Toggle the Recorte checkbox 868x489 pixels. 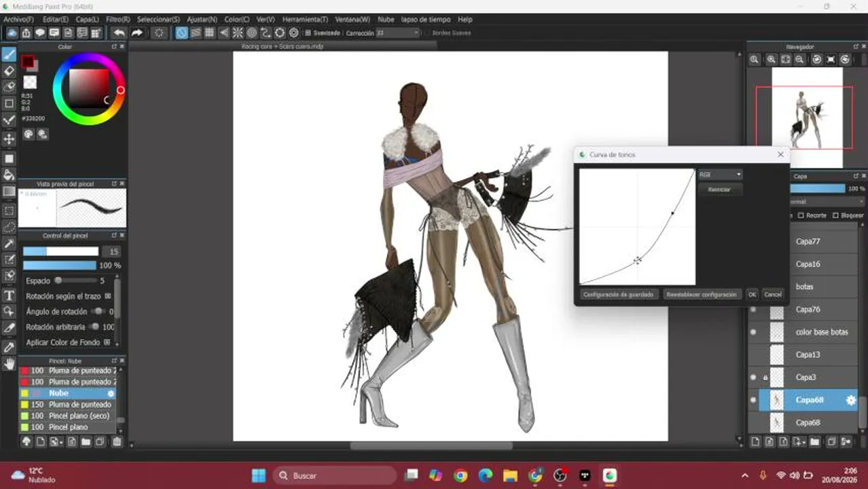(801, 215)
